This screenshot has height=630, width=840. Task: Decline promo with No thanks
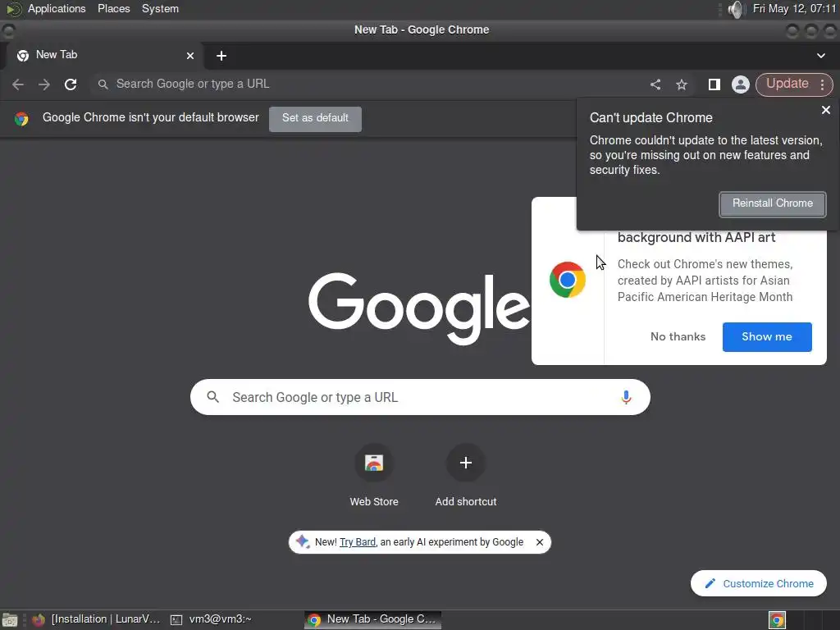(x=678, y=337)
